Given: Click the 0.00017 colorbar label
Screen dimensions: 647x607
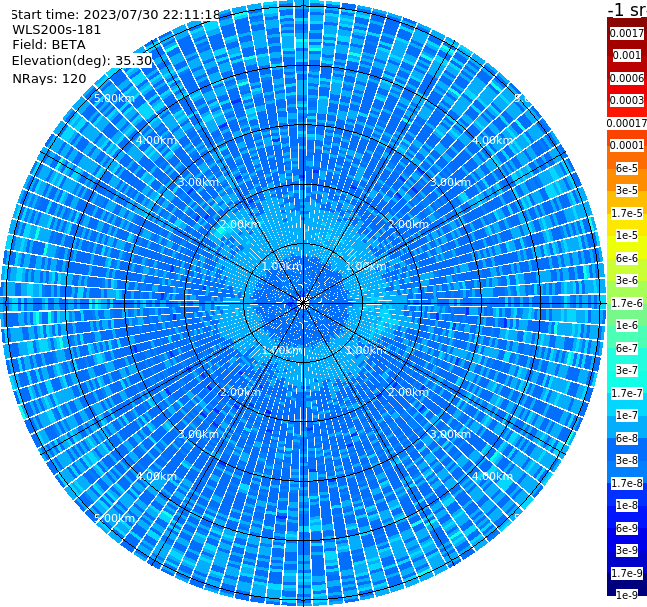Looking at the screenshot, I should [x=627, y=123].
